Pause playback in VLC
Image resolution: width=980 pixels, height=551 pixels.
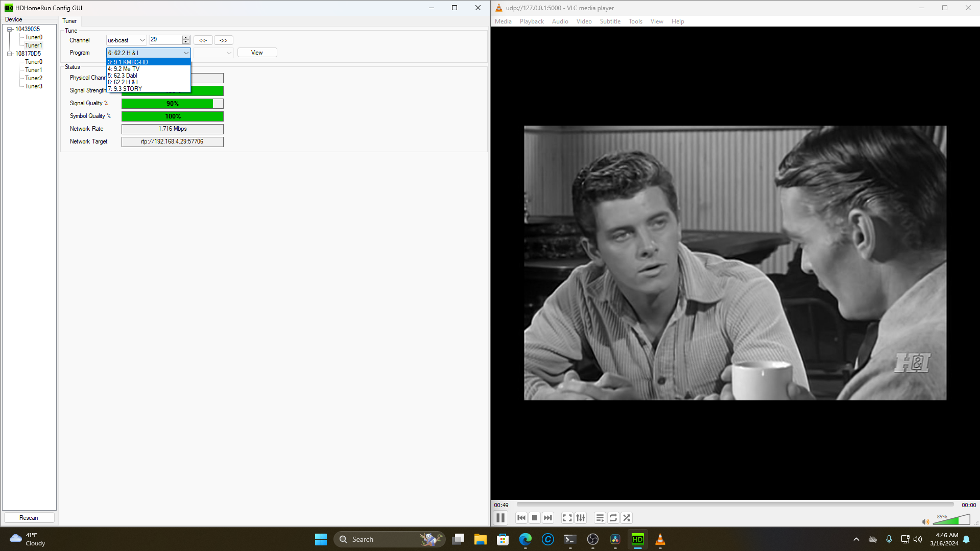tap(500, 518)
